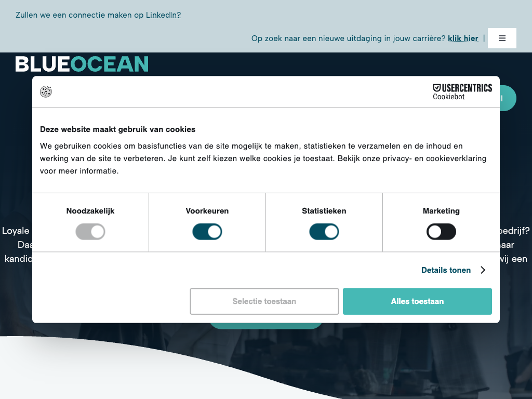
Task: Click the Noodzakelijk label
Action: tap(90, 211)
